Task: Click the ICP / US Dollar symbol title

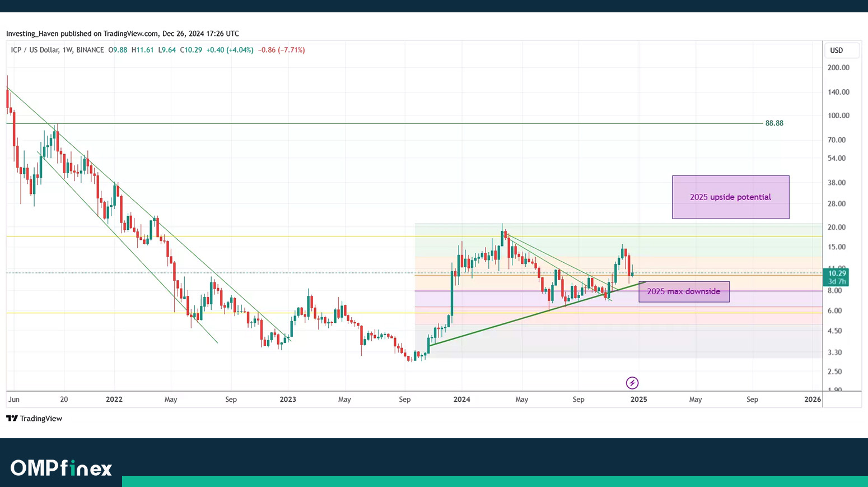Action: click(x=35, y=50)
